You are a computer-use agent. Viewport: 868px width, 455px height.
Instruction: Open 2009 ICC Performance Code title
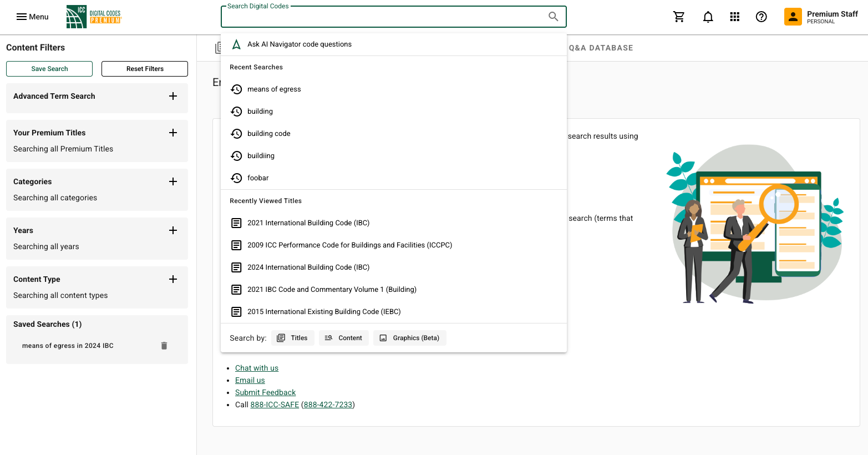(x=394, y=245)
